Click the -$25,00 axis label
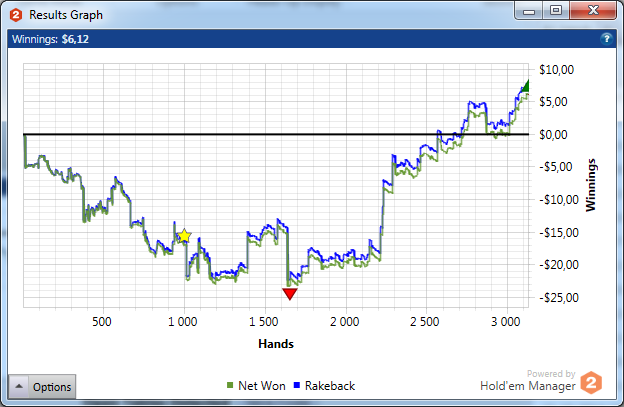This screenshot has width=624, height=407. tap(559, 297)
